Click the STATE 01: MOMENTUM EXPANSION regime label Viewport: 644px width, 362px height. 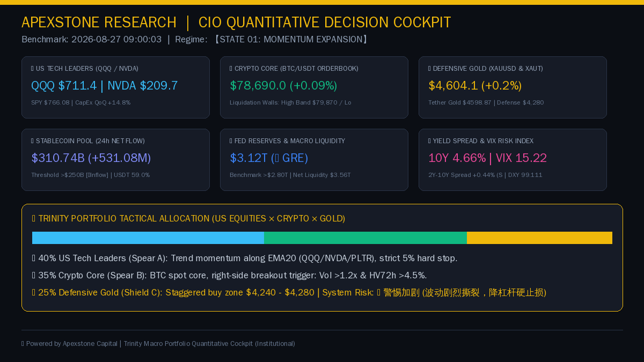(x=290, y=39)
